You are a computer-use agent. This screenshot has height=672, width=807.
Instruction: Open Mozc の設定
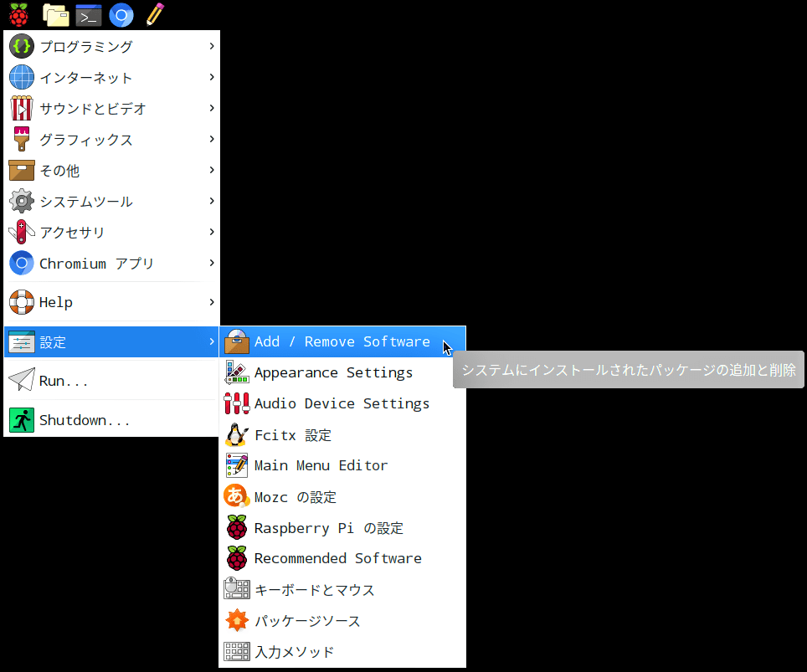pos(342,496)
